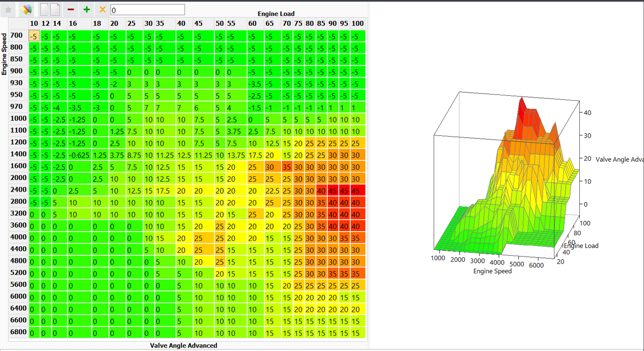Select the 35 cell in the 1600 row
This screenshot has width=644, height=351.
coord(287,167)
